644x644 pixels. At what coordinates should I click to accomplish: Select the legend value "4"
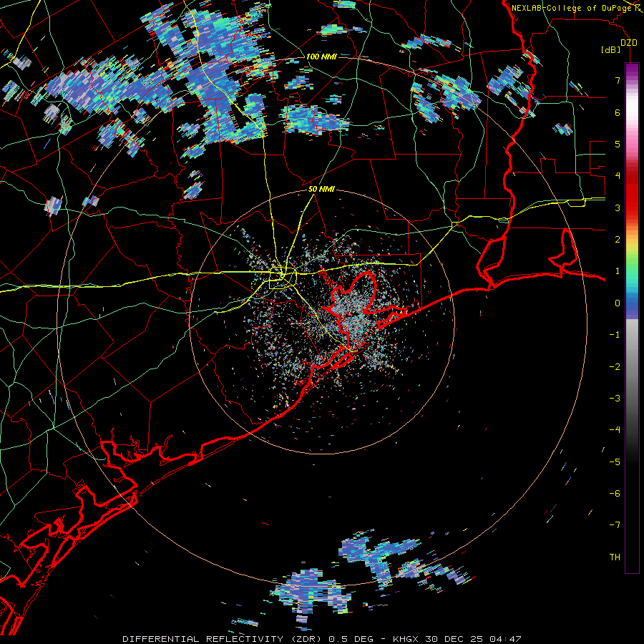pos(618,176)
